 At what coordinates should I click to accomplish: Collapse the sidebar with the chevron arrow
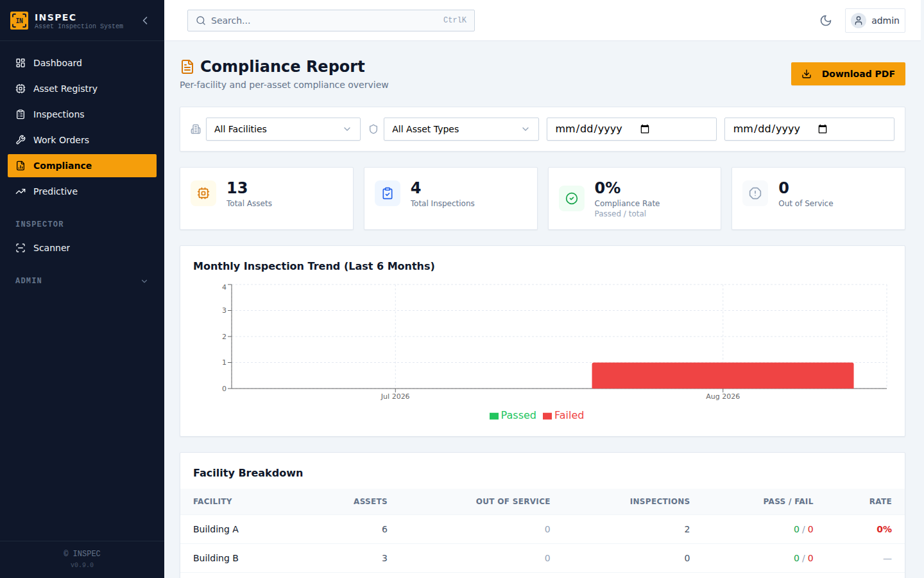coord(145,21)
